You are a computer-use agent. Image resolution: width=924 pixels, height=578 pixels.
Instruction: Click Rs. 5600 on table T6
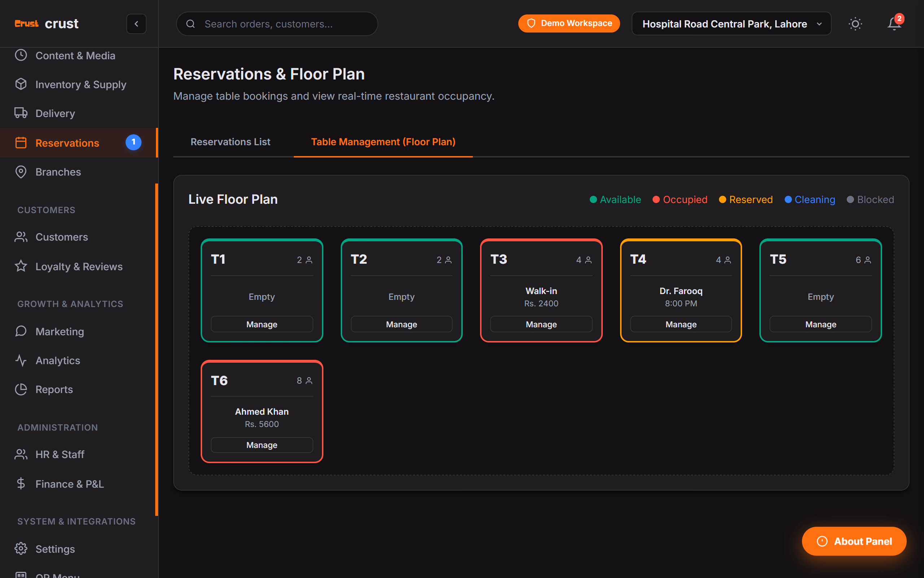point(262,424)
